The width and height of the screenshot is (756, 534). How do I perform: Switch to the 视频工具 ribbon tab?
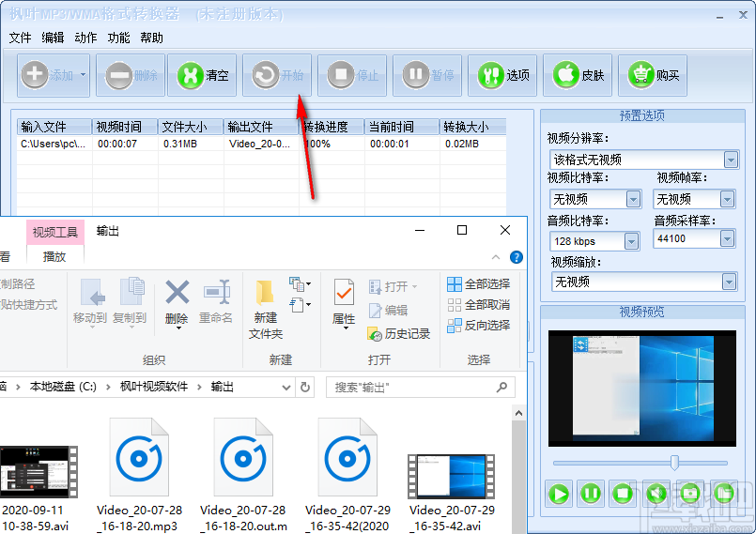coord(55,233)
